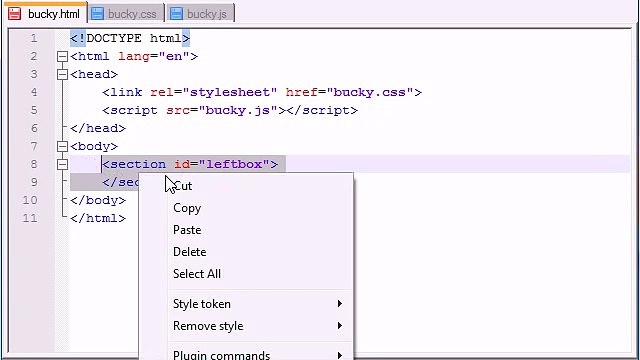The image size is (640, 360).
Task: Collapse the head fold marker on line 3
Action: coord(62,74)
